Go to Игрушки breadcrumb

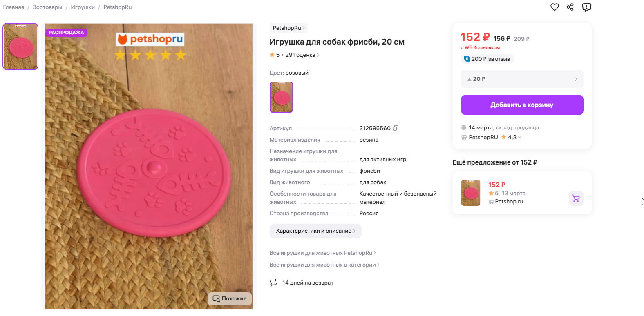point(83,7)
